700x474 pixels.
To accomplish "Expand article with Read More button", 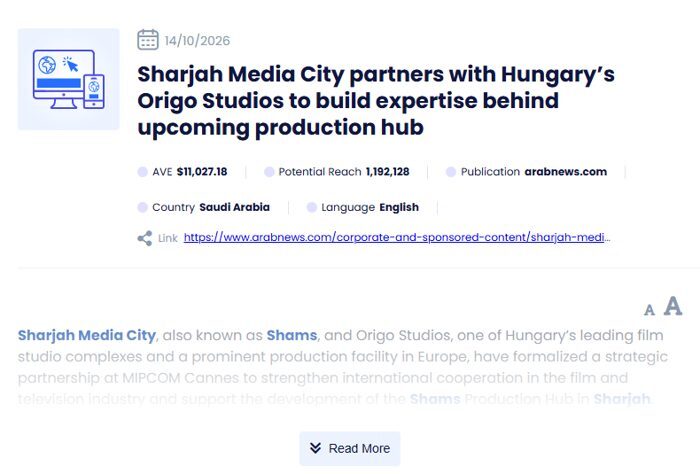I will tap(350, 448).
